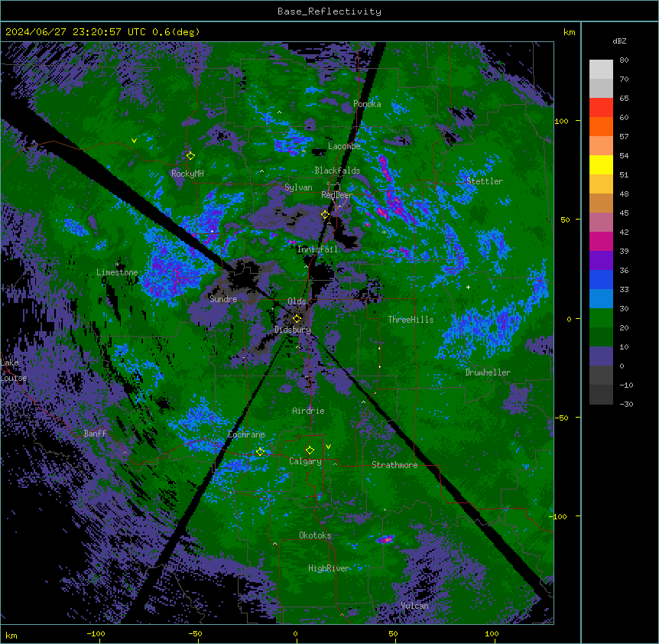This screenshot has width=659, height=644.
Task: Click the light blue 33 dBZ legend swatch
Action: 601,298
